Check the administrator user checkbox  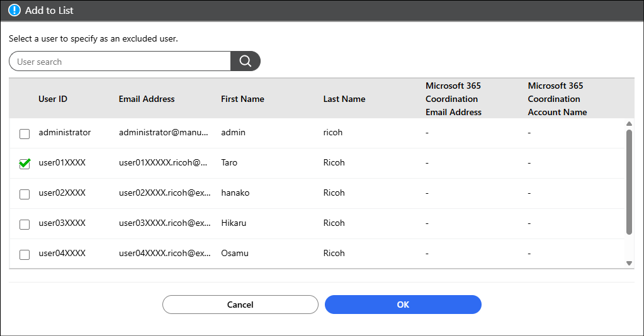pos(25,133)
